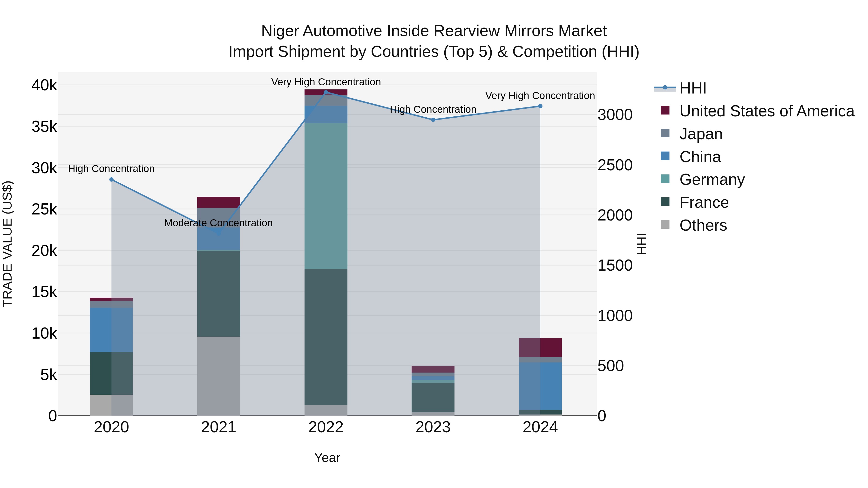Select the 2023 HHI data point
This screenshot has width=868, height=488.
[x=433, y=120]
